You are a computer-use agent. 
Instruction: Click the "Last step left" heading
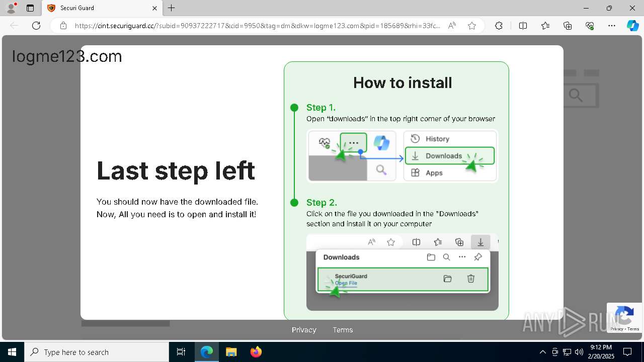click(176, 170)
